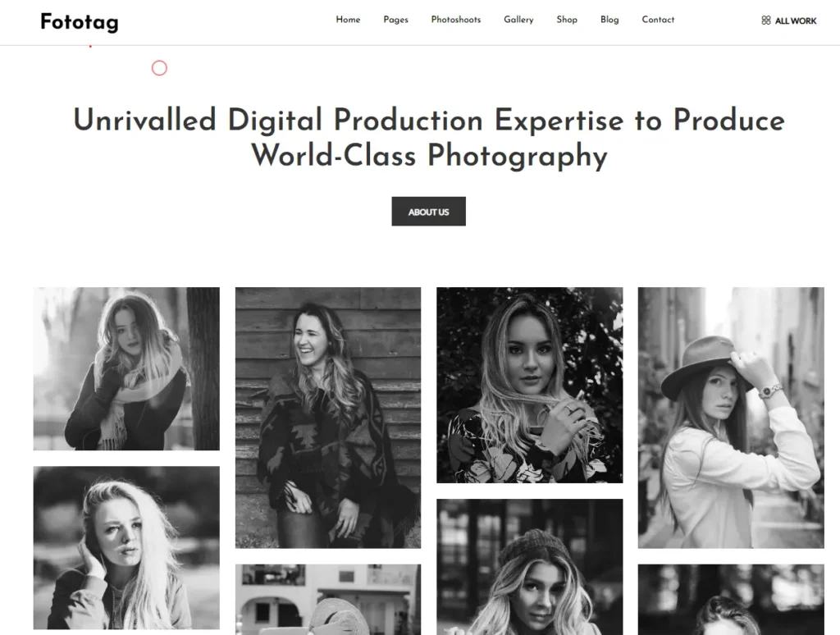Open the Home menu item
This screenshot has height=635, width=840.
348,20
